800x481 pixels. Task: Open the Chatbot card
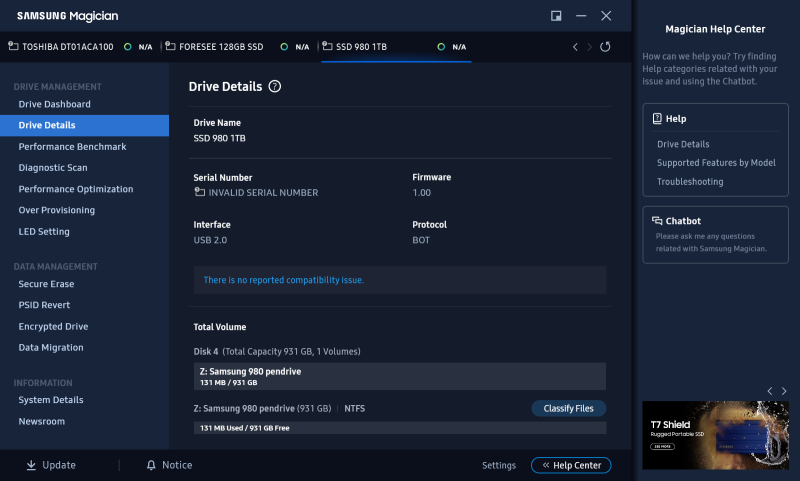pyautogui.click(x=715, y=235)
